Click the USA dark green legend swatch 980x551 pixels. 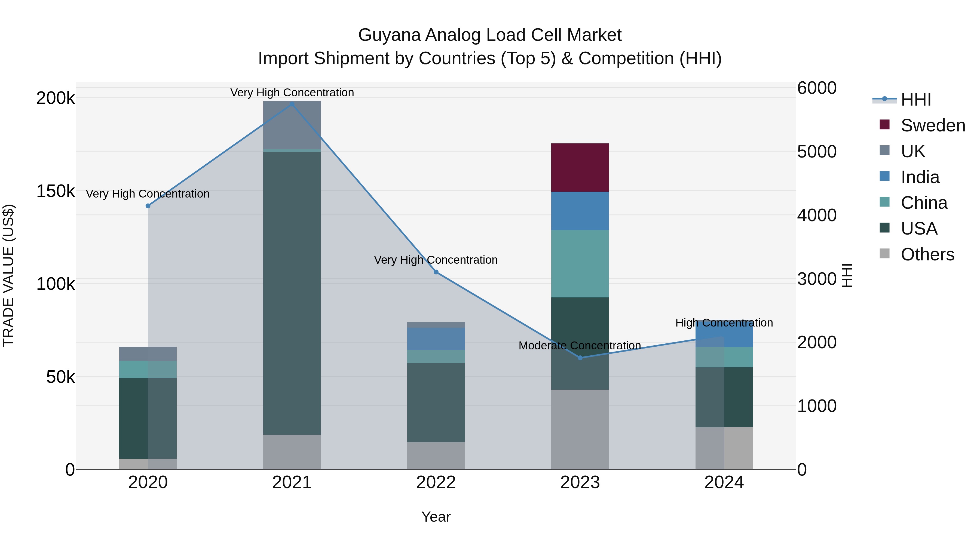[884, 227]
